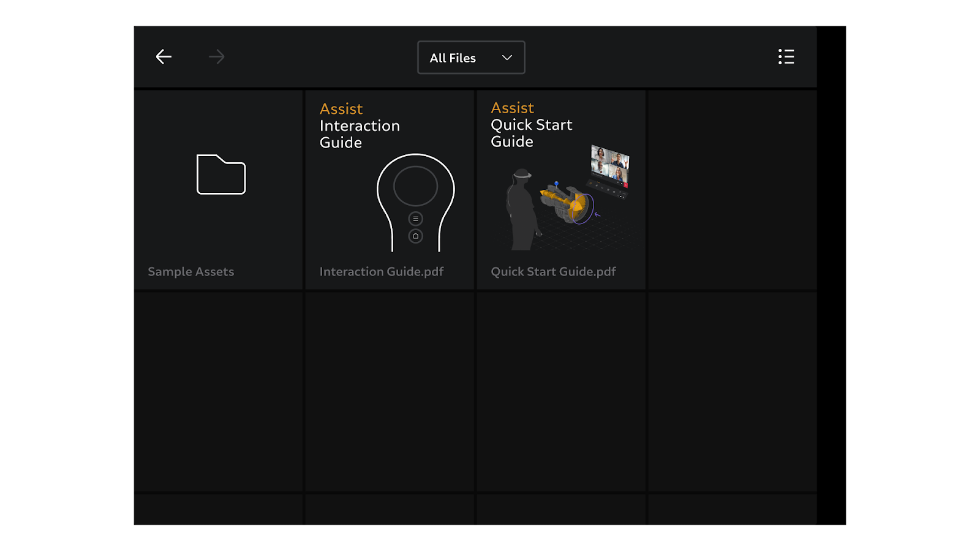Screen dimensions: 980x551
Task: Click the chevron arrow in All Files box
Action: [x=507, y=58]
